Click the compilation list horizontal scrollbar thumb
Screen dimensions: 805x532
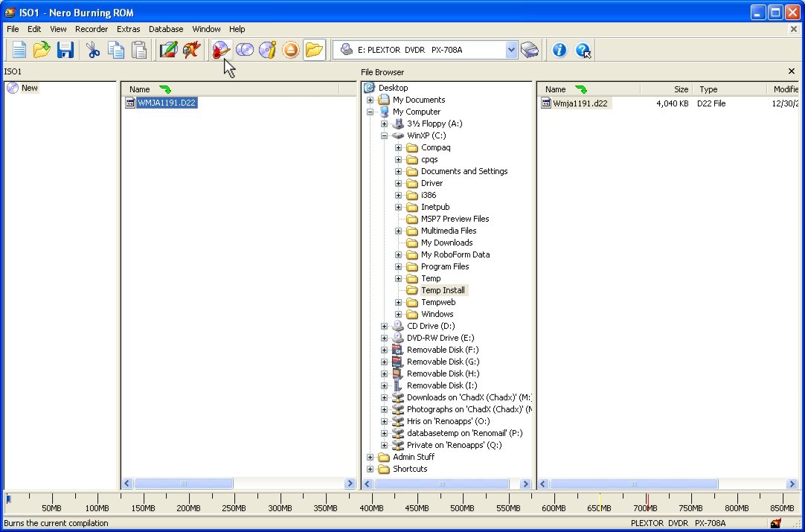click(x=183, y=483)
